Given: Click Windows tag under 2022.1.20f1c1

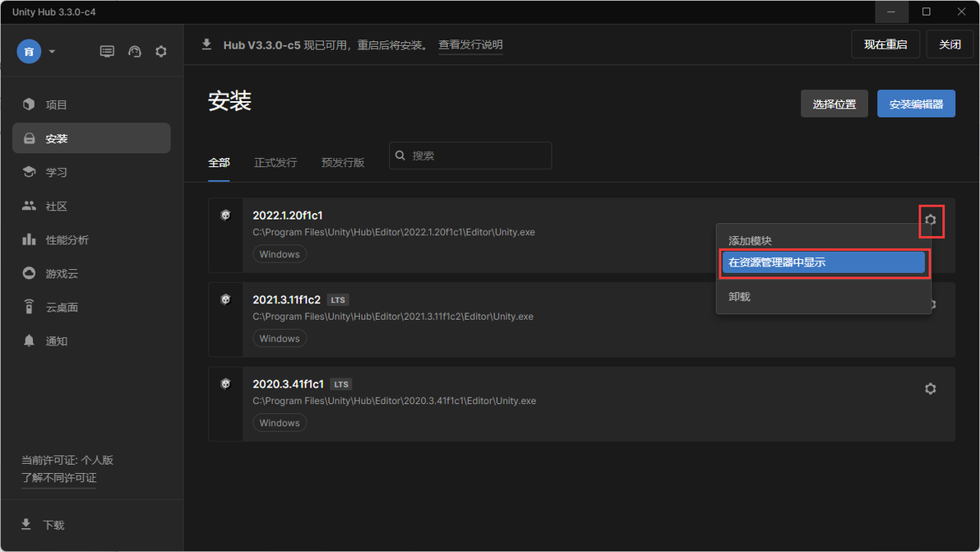Looking at the screenshot, I should point(280,254).
